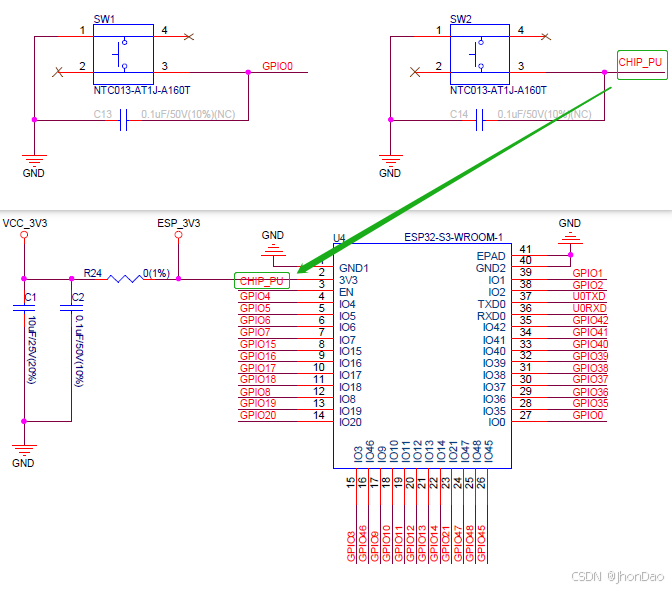Click the U0TXD net label
This screenshot has height=590, width=672.
coord(589,296)
